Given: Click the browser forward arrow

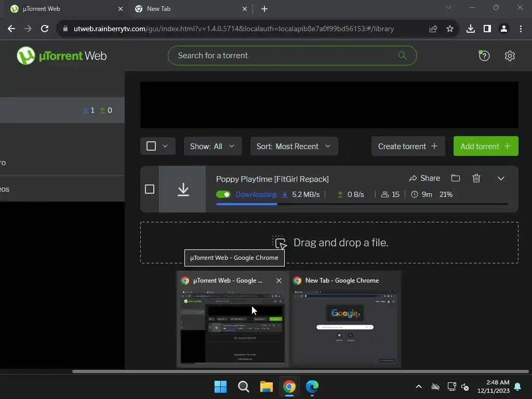Looking at the screenshot, I should [28, 29].
